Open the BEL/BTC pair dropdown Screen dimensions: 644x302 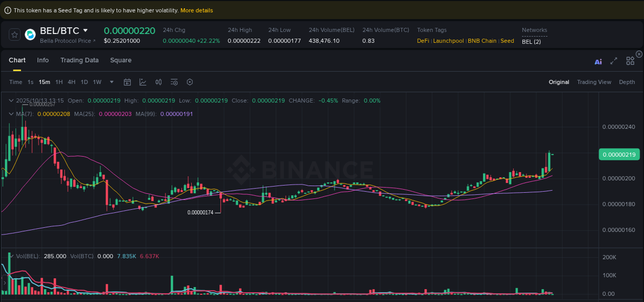86,30
